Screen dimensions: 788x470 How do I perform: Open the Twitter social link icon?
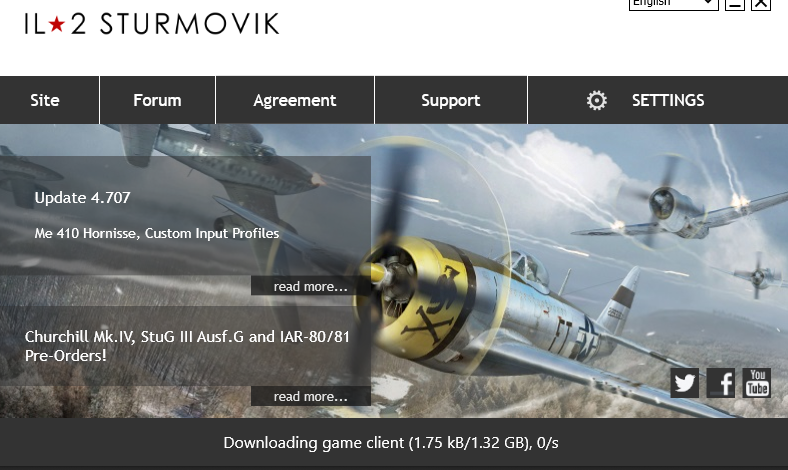[x=684, y=383]
